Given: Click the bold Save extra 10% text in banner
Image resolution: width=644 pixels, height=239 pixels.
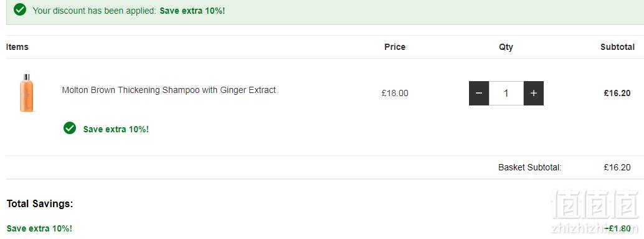Looking at the screenshot, I should coord(192,11).
